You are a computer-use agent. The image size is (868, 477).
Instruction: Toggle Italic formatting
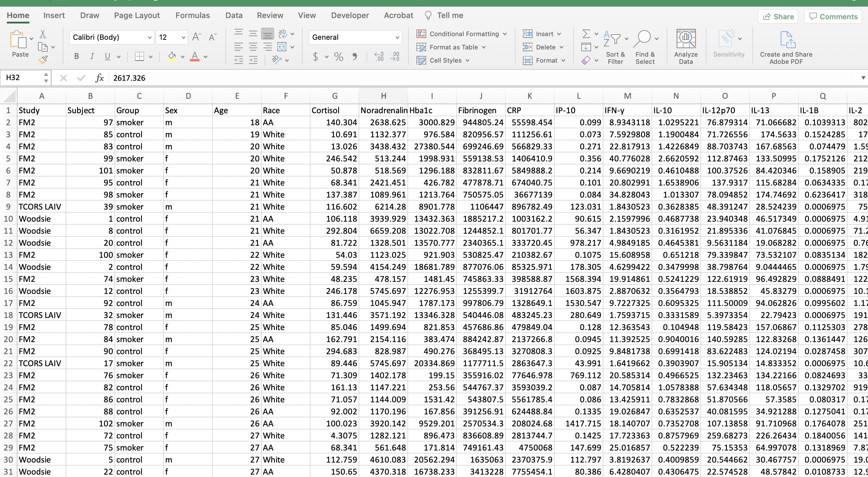pyautogui.click(x=92, y=57)
